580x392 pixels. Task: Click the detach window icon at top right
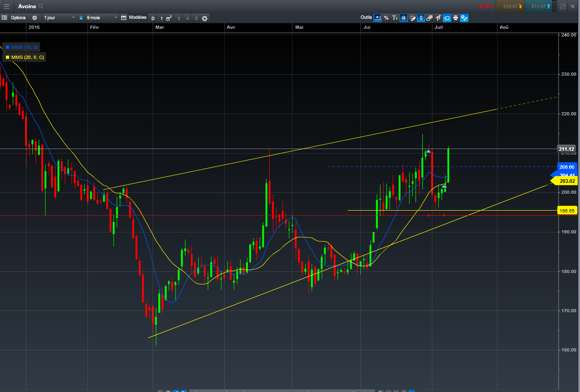click(563, 6)
